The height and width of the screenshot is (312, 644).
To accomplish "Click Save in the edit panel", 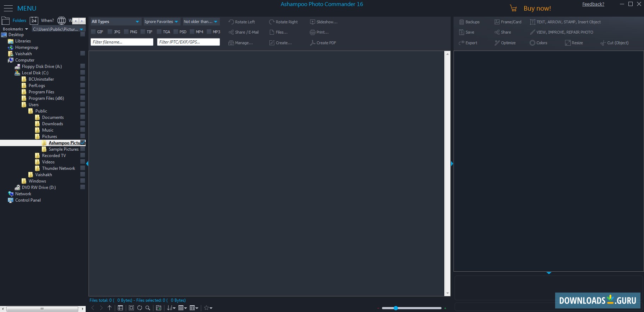I will (466, 32).
